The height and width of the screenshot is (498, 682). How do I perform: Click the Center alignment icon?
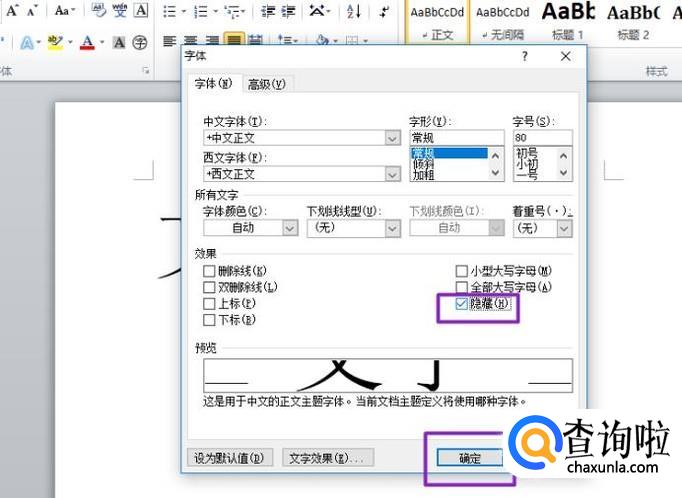point(191,42)
